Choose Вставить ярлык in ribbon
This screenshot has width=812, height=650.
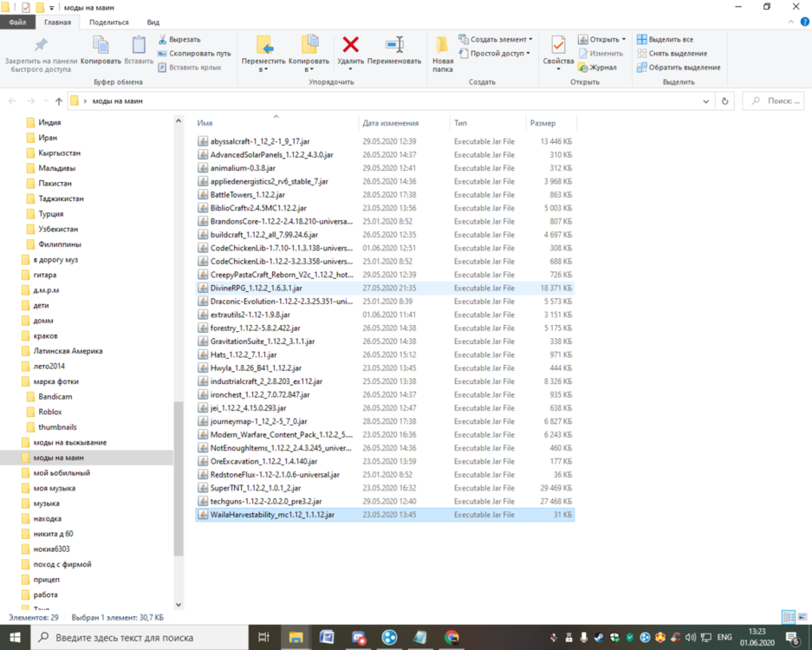[x=190, y=68]
